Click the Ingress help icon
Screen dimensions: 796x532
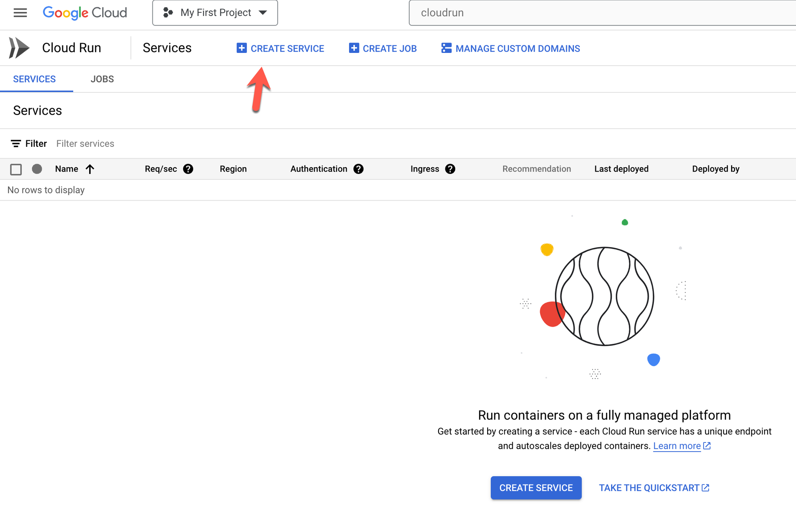click(x=450, y=169)
